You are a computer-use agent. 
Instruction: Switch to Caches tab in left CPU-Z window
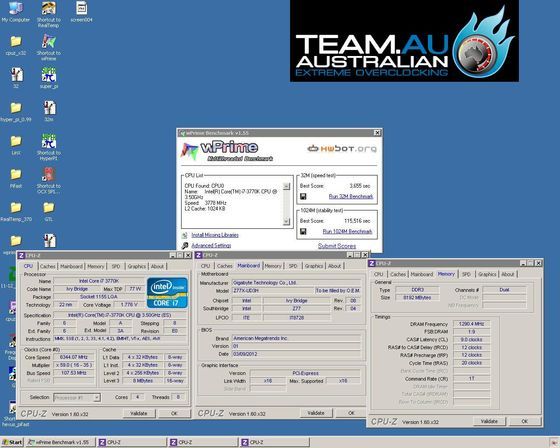point(48,266)
